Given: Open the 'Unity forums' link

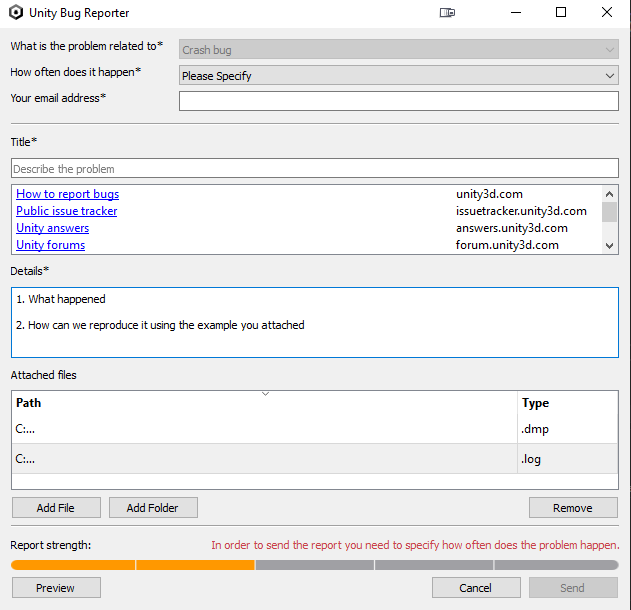Looking at the screenshot, I should click(x=50, y=245).
